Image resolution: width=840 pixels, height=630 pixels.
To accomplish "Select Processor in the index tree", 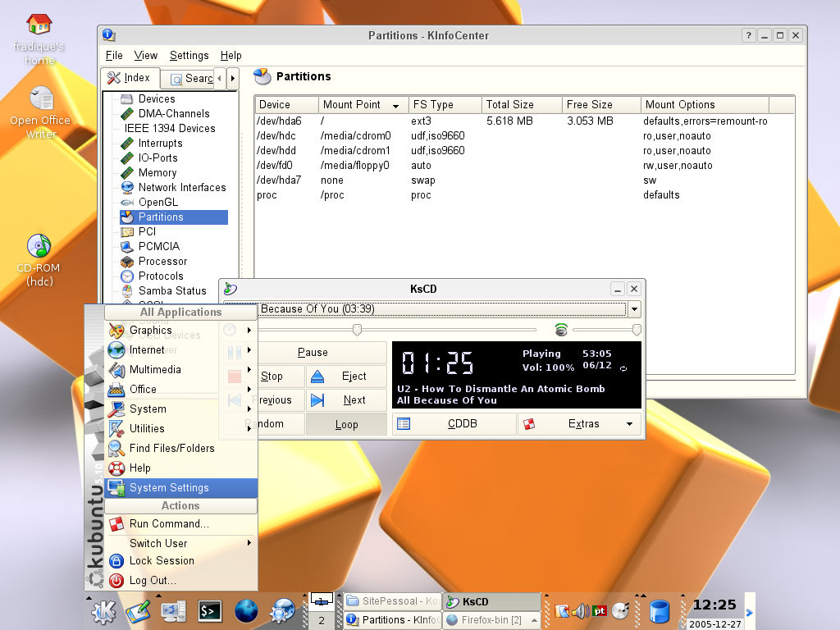I will click(163, 262).
